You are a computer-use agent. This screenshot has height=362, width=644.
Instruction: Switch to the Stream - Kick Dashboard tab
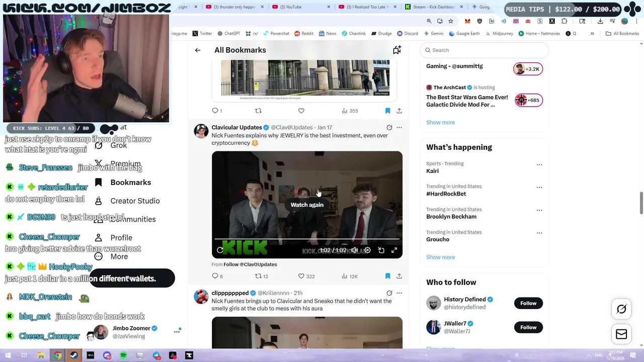[430, 7]
